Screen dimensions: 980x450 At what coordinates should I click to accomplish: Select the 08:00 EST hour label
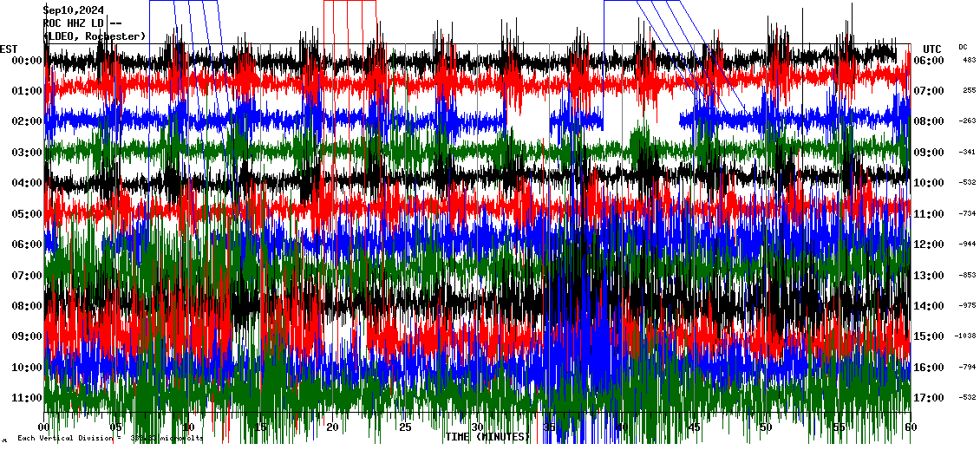point(28,306)
